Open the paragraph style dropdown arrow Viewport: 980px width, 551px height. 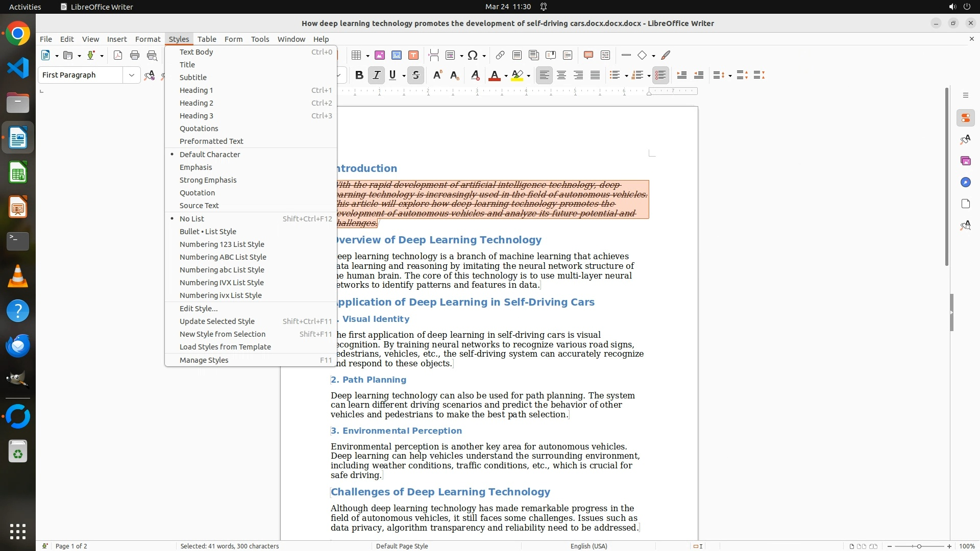click(x=131, y=75)
